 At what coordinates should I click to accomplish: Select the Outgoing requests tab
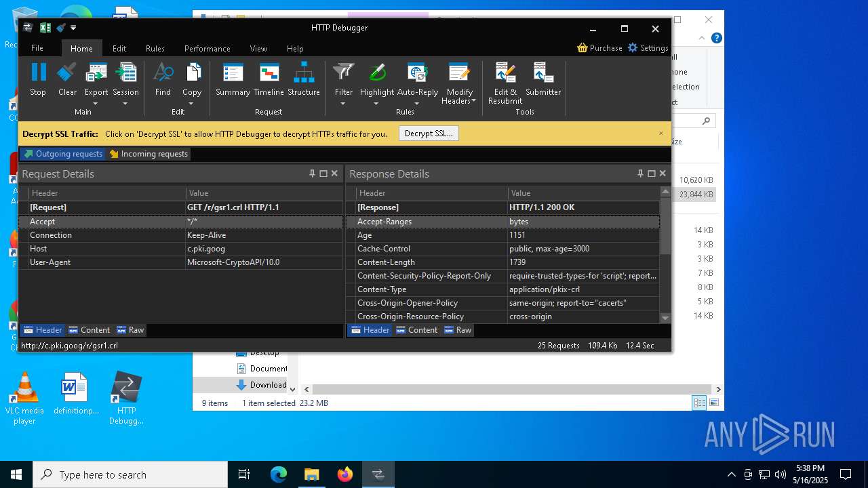[x=62, y=154]
